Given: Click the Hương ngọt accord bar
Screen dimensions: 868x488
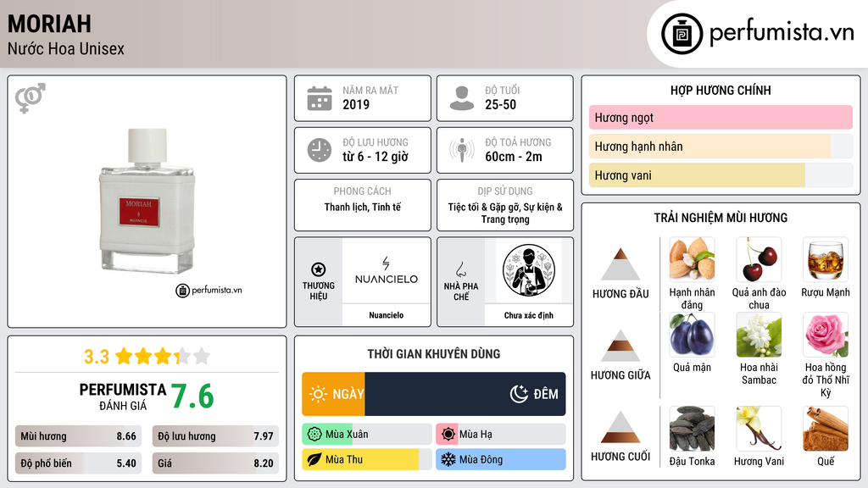Looking at the screenshot, I should (x=721, y=117).
